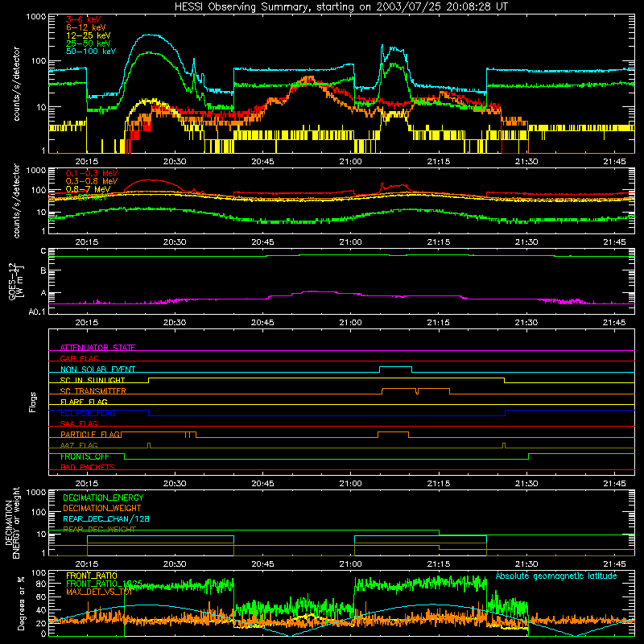Click the orange '0.3-0.8 MeV' legend label

click(x=92, y=181)
